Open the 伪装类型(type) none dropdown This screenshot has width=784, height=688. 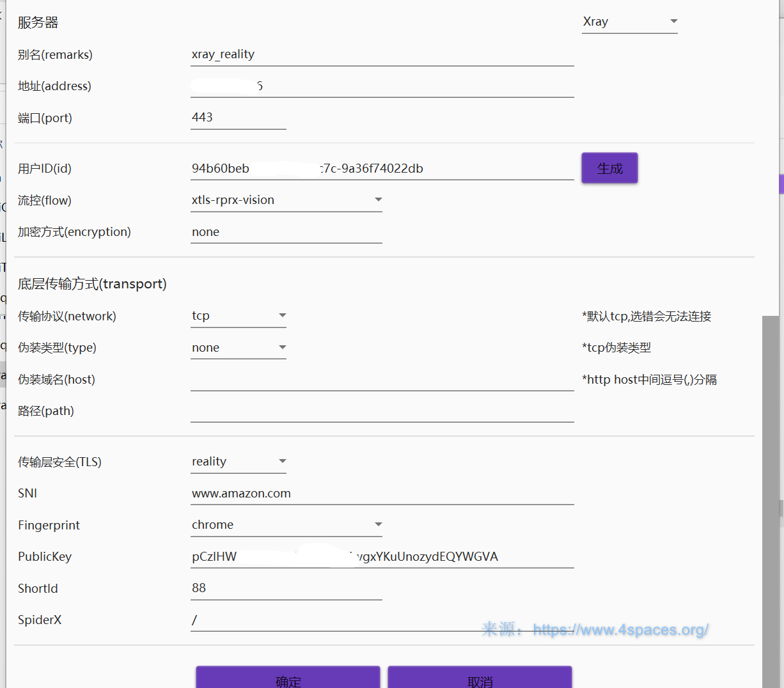(x=239, y=348)
